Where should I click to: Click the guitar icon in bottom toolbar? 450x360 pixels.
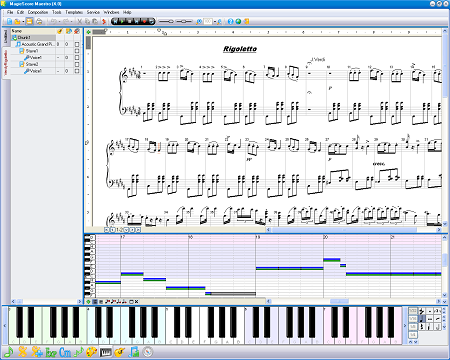click(120, 352)
